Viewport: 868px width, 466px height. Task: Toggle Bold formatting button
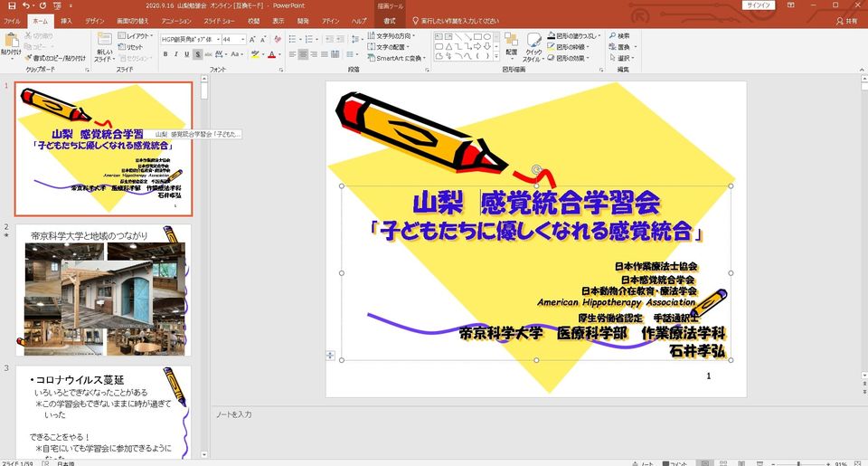tap(165, 54)
